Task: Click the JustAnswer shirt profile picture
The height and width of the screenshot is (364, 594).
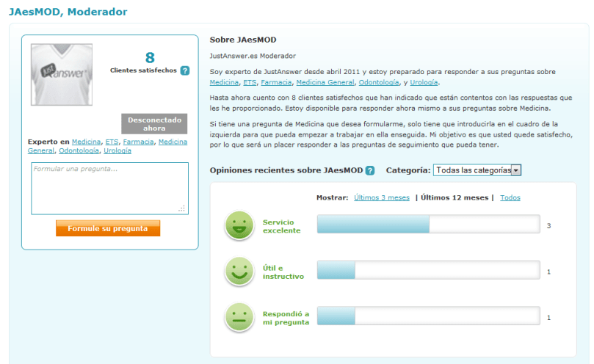Action: point(62,75)
